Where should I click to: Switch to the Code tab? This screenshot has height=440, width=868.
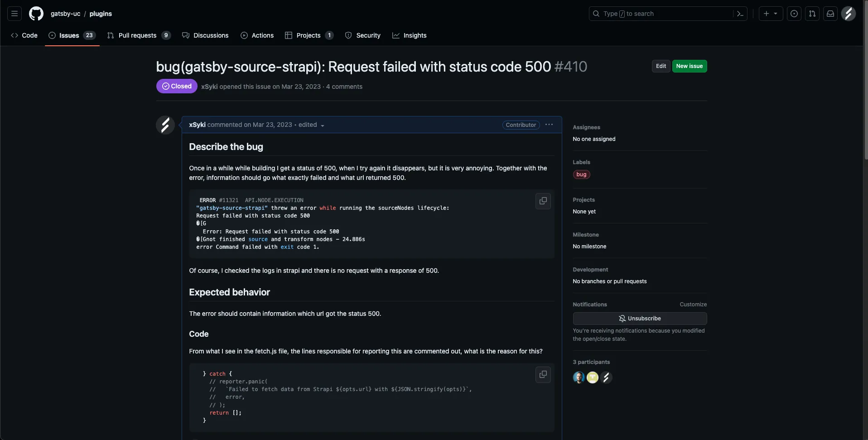click(24, 35)
